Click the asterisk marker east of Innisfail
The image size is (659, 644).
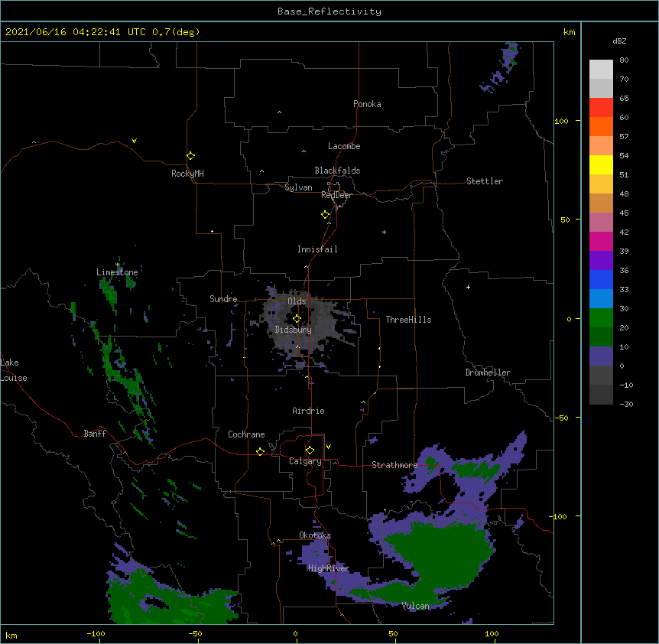pos(384,232)
